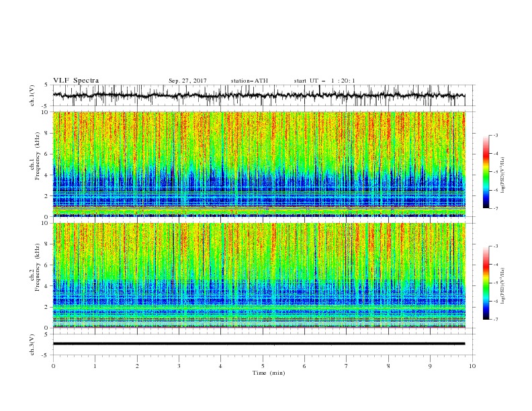Click the ch.1 "Frequency (kHz)" axis label

point(38,156)
